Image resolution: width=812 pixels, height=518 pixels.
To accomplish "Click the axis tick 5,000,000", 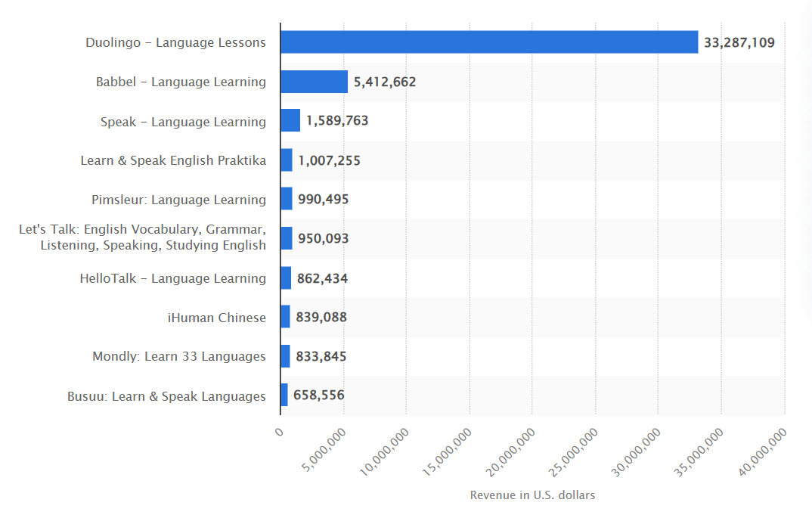I will [x=324, y=450].
